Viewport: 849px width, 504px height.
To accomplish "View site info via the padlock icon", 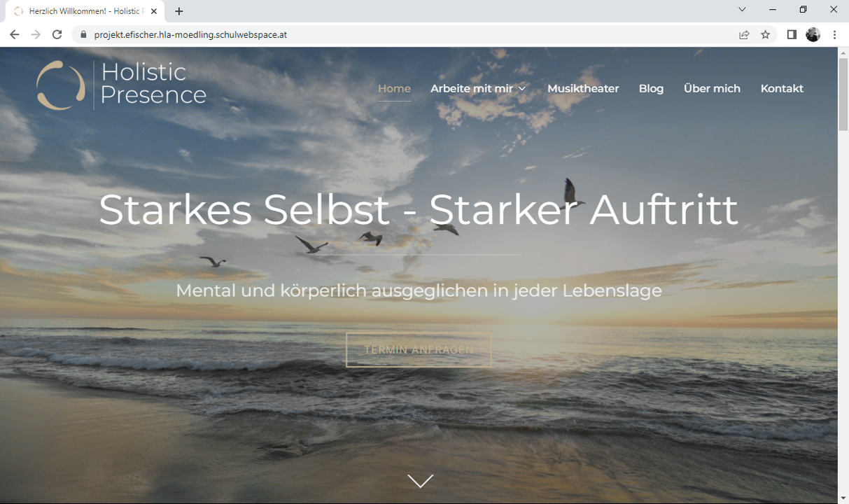I will click(x=83, y=34).
